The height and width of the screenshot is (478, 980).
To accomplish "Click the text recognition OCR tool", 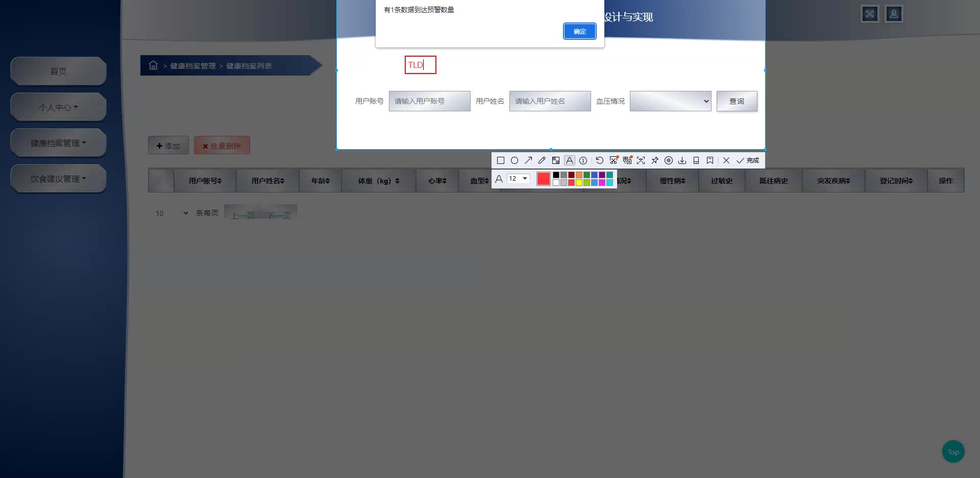I will [x=641, y=160].
